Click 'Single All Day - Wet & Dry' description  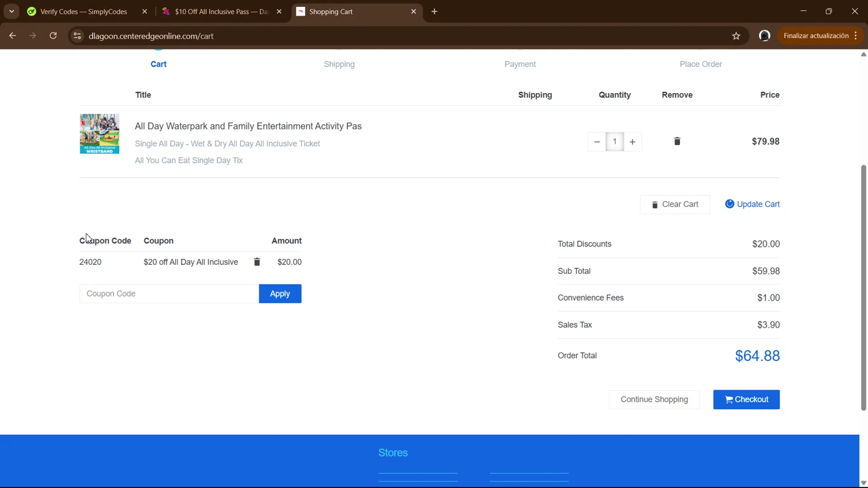click(227, 143)
